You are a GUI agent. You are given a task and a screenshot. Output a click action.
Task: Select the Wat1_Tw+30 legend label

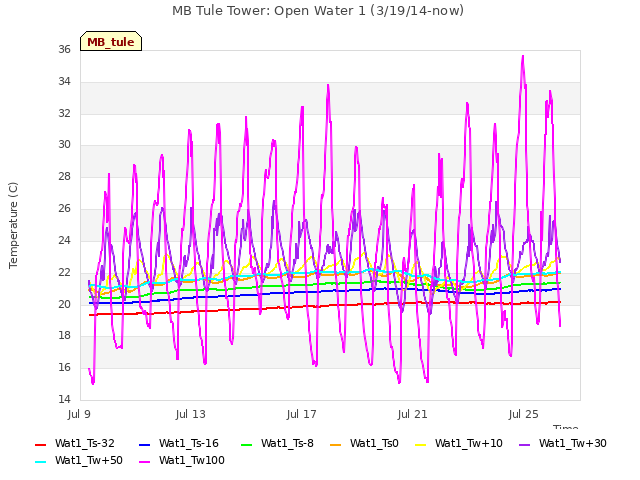(573, 443)
